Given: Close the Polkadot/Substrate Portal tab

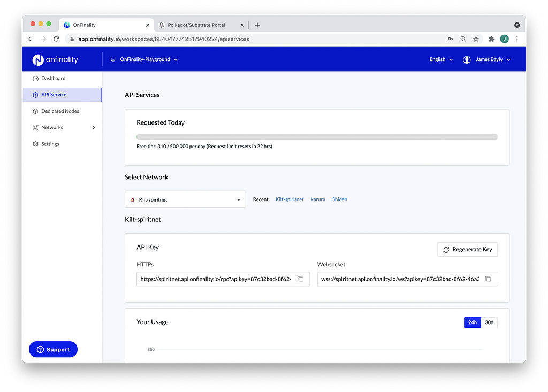Looking at the screenshot, I should point(242,25).
